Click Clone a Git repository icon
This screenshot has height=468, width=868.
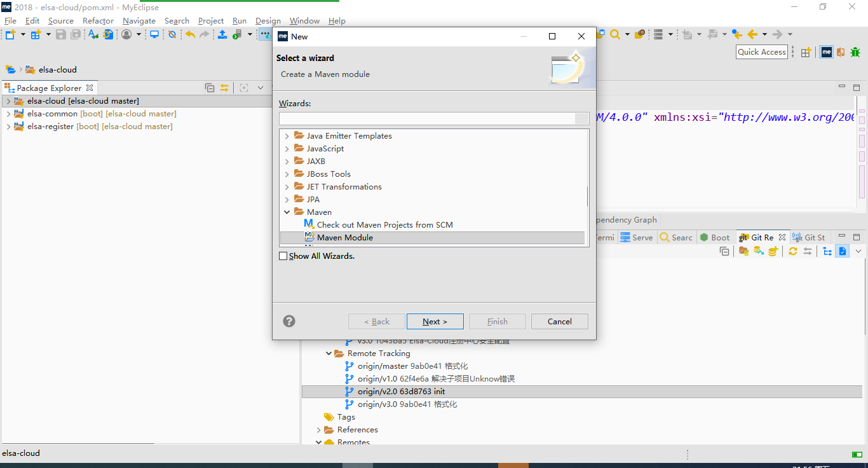(758, 251)
